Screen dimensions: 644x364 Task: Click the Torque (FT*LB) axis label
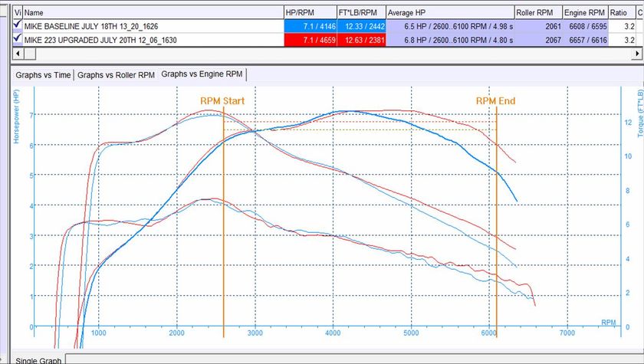640,113
